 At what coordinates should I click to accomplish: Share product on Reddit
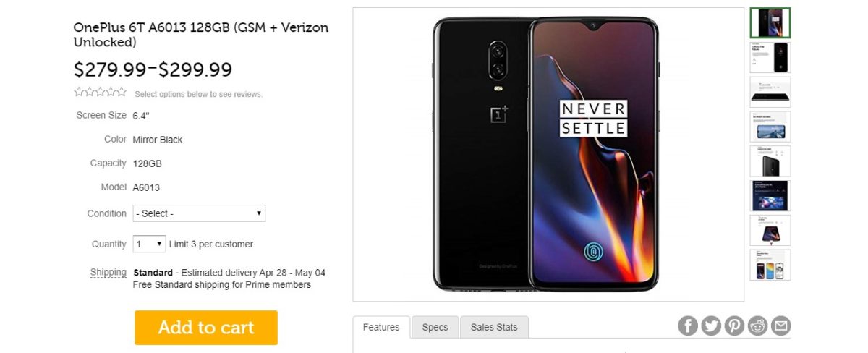[757, 326]
